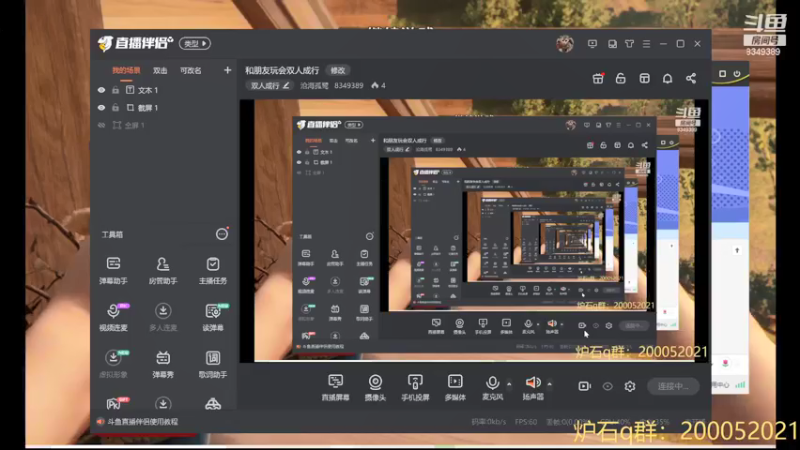Viewport: 800px width, 450px height.
Task: Select the 全屏 1 layer row
Action: pos(163,125)
